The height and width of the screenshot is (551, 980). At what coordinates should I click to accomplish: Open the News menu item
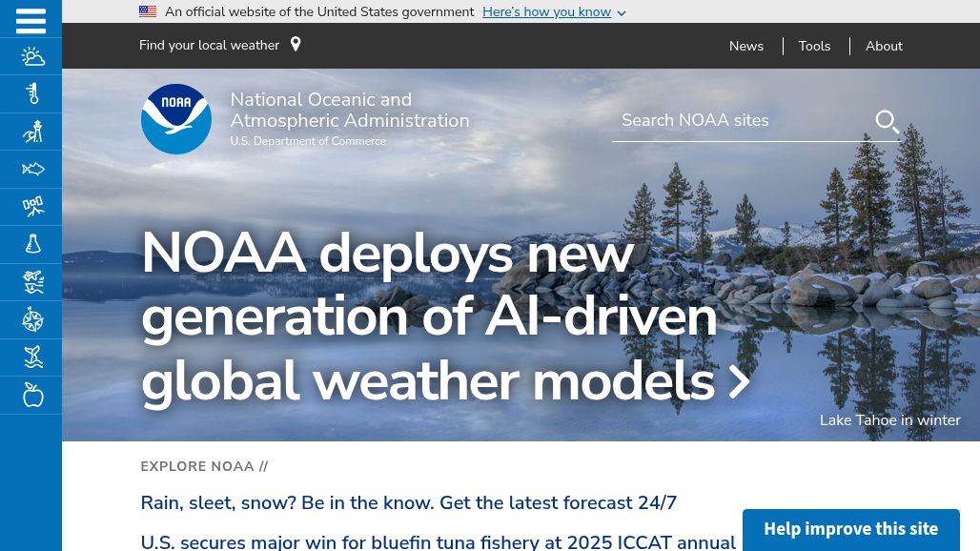tap(746, 46)
